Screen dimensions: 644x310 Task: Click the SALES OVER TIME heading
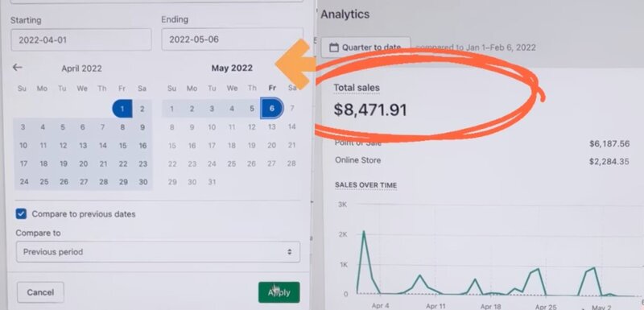pos(366,185)
